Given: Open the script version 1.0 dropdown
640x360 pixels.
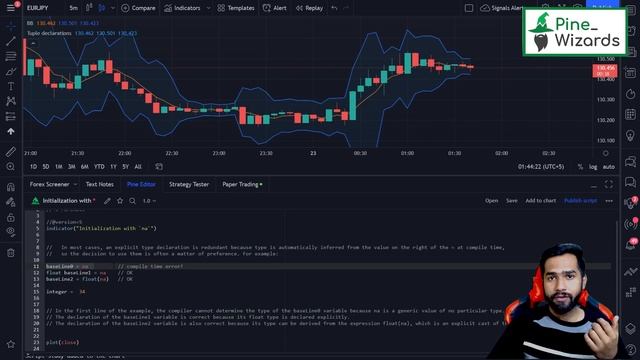Looking at the screenshot, I should point(149,201).
